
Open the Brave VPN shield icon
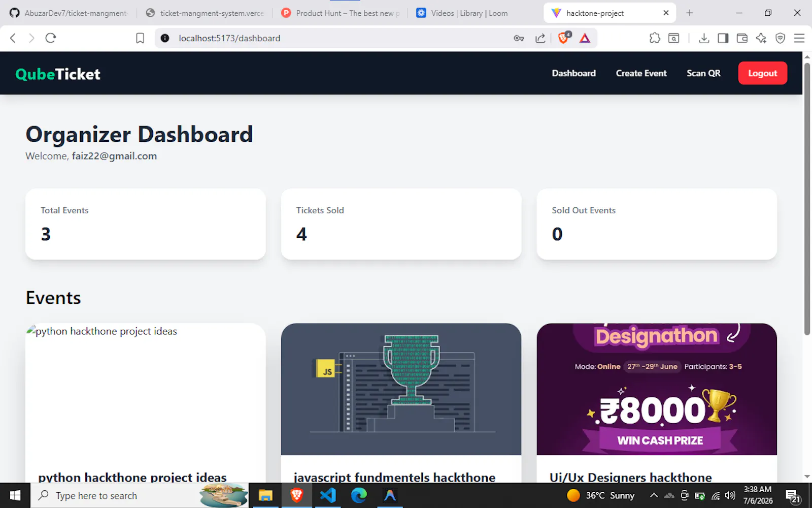click(781, 38)
